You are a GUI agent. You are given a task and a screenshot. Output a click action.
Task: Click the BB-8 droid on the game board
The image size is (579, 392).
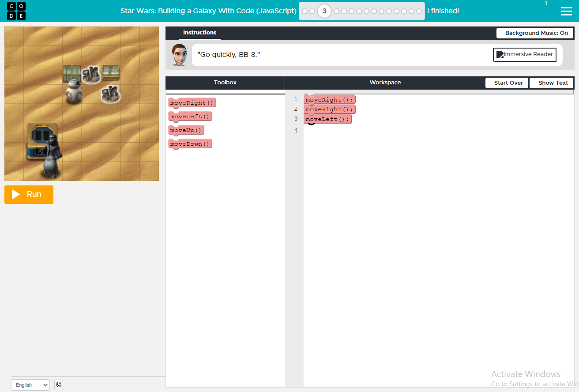tap(74, 93)
